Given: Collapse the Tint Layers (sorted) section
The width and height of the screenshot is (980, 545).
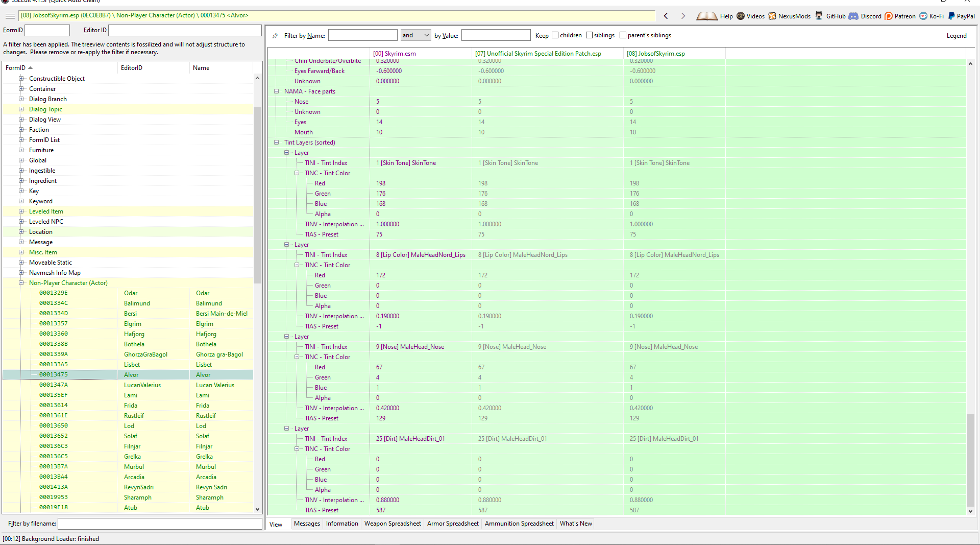Looking at the screenshot, I should 277,143.
